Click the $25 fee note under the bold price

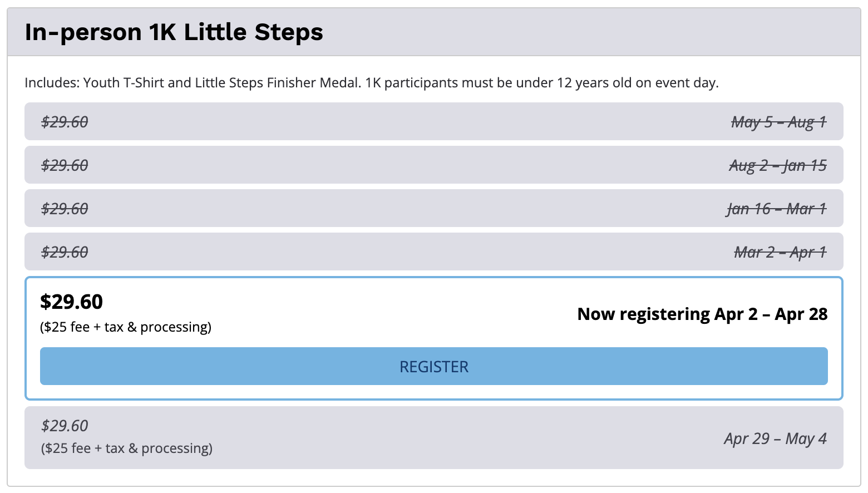point(126,327)
